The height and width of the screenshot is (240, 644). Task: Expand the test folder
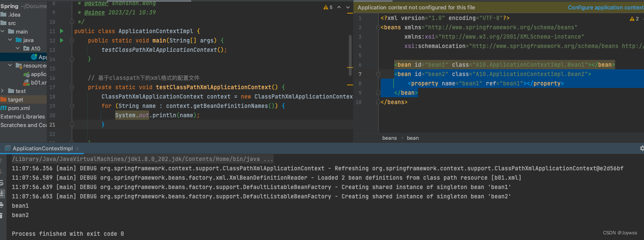coord(3,91)
